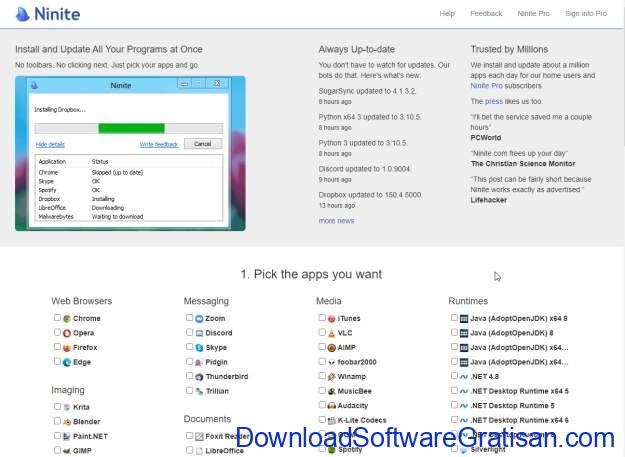Tick the Opera checkbox
The height and width of the screenshot is (457, 625).
57,332
